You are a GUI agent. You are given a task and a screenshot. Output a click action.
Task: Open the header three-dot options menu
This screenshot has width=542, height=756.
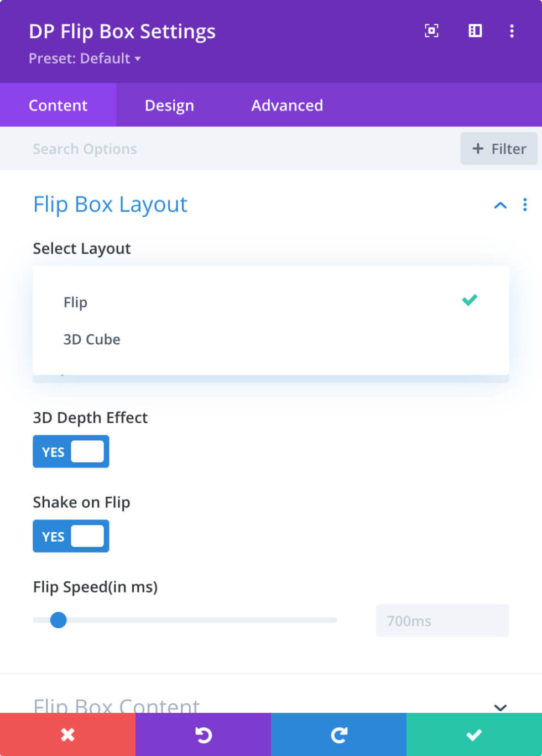click(512, 31)
